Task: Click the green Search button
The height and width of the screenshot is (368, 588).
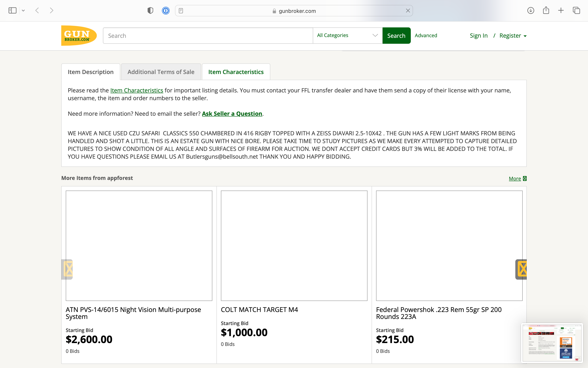Action: pyautogui.click(x=396, y=36)
